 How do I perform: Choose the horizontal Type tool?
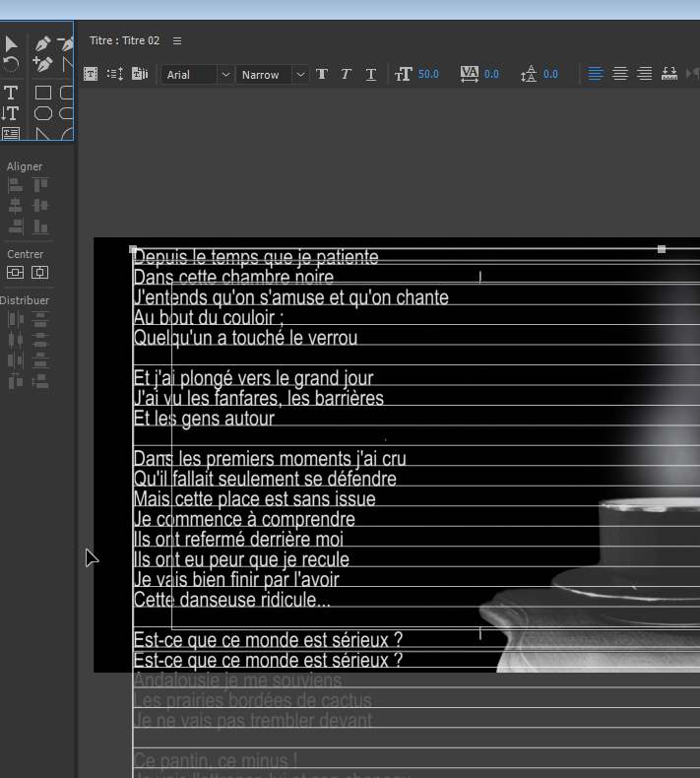[11, 93]
